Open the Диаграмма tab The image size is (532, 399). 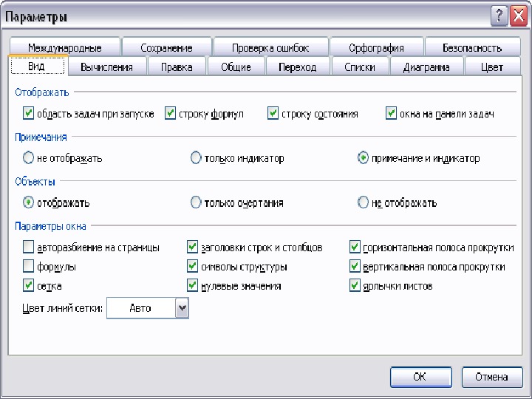tap(426, 67)
